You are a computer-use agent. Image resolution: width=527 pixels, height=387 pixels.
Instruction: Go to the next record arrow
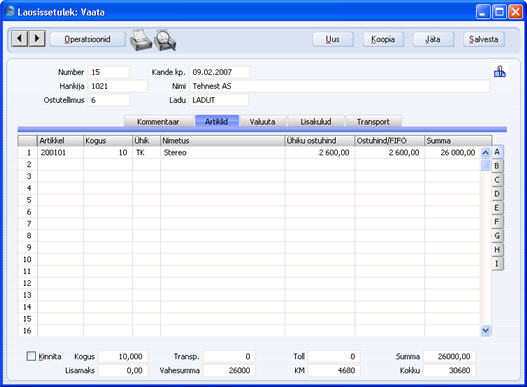[37, 39]
